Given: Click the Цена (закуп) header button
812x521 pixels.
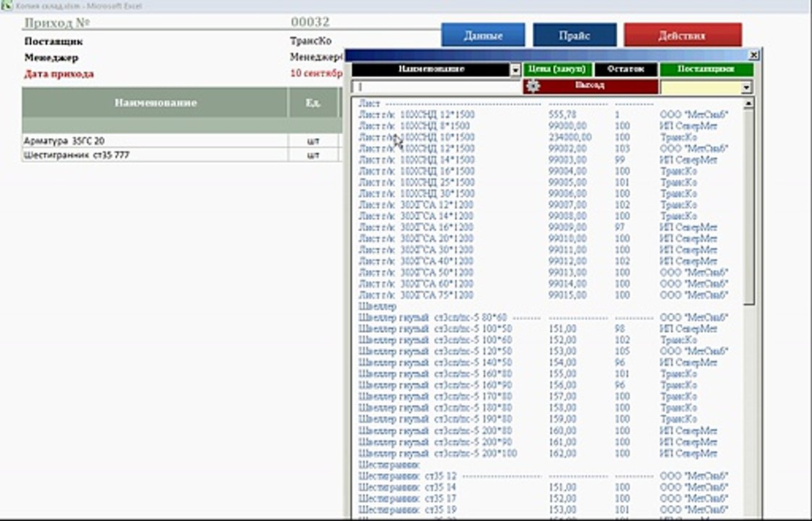Looking at the screenshot, I should pyautogui.click(x=557, y=69).
